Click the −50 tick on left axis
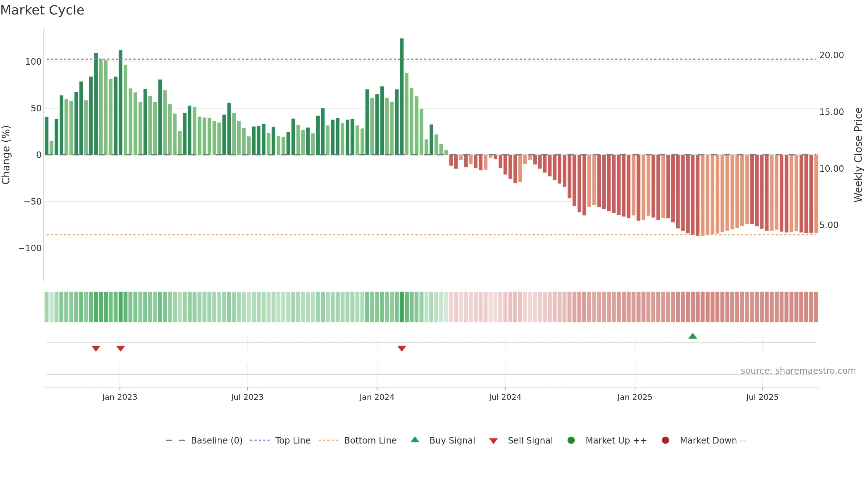The height and width of the screenshot is (488, 868). (33, 202)
